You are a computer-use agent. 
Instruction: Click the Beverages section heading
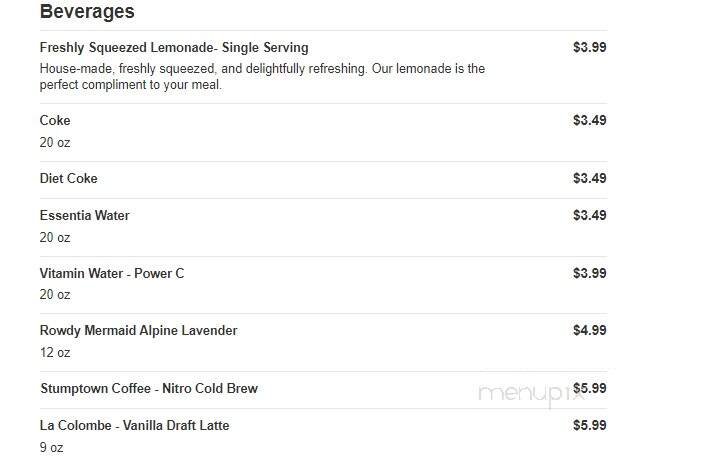pyautogui.click(x=87, y=12)
